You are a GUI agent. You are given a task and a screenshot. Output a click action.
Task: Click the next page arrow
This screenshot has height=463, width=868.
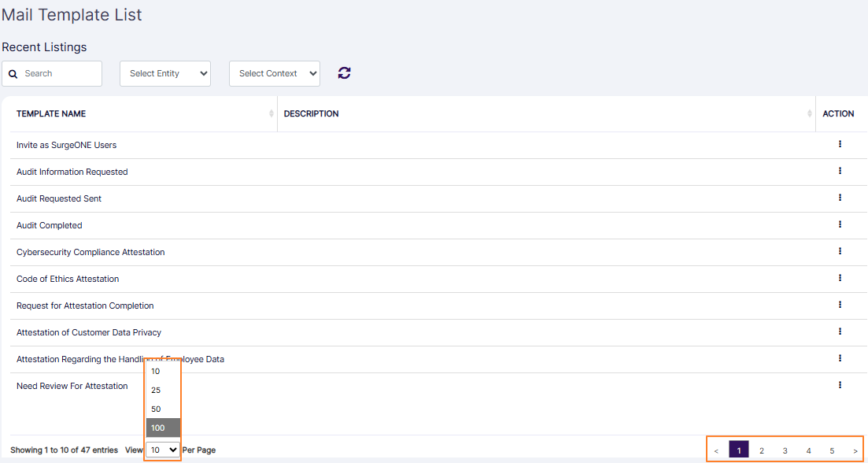click(855, 449)
